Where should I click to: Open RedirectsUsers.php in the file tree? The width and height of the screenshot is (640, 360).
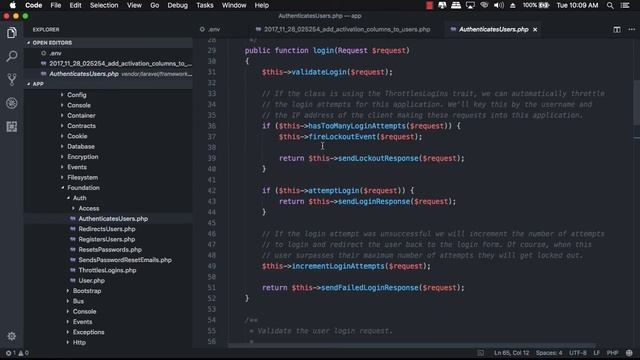point(107,229)
